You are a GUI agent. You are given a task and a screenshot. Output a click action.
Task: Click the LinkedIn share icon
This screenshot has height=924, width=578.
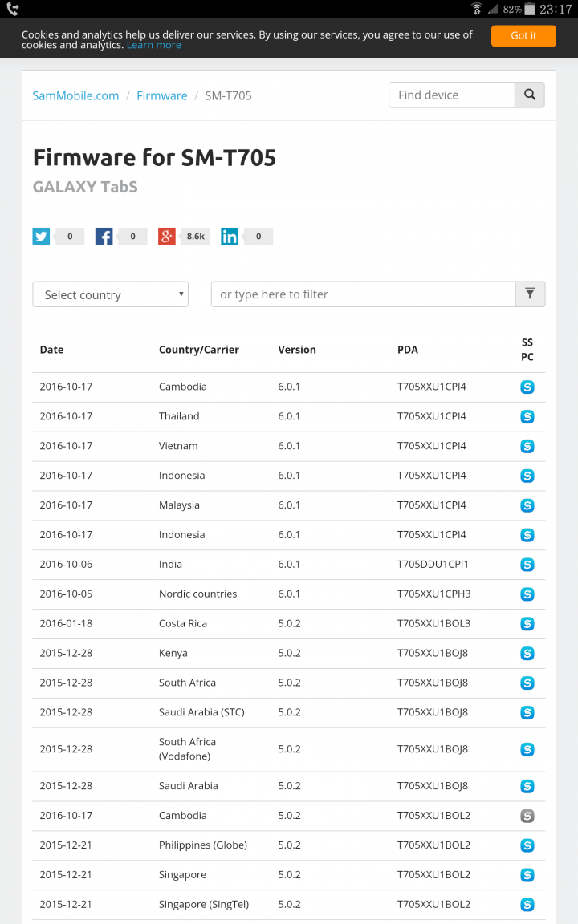click(x=230, y=237)
